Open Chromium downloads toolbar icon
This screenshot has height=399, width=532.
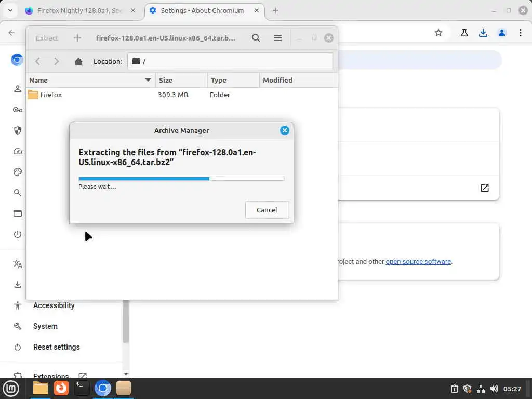click(483, 33)
